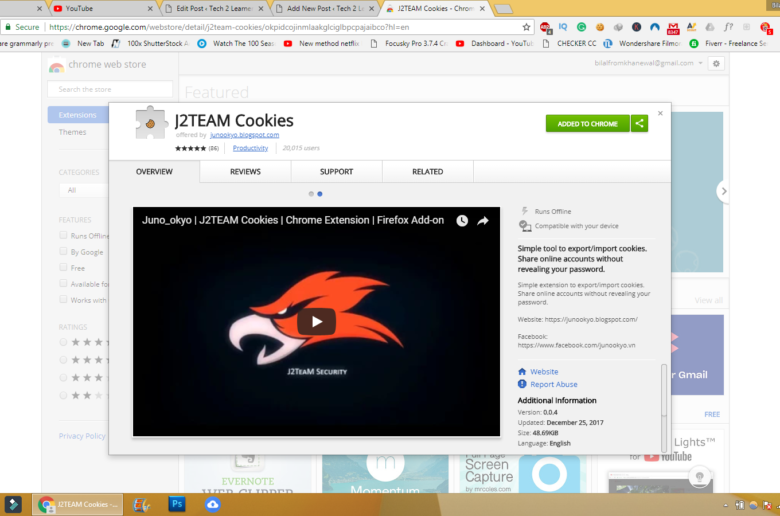Play the J2TEAM Cookies video

click(316, 322)
